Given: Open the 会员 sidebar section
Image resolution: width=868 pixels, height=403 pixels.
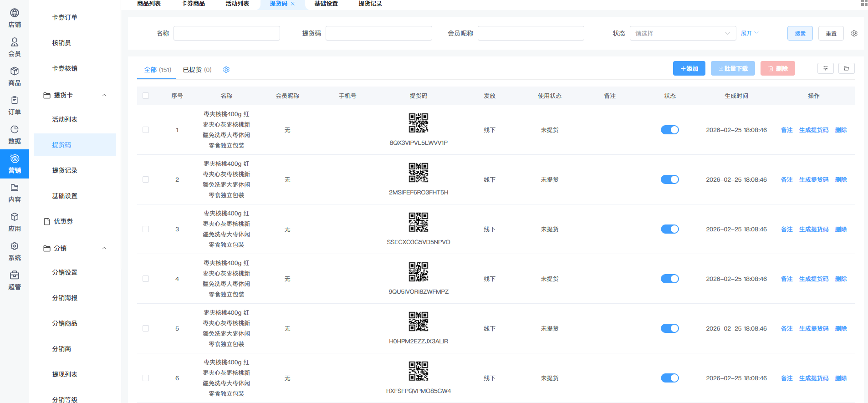Looking at the screenshot, I should pos(15,47).
